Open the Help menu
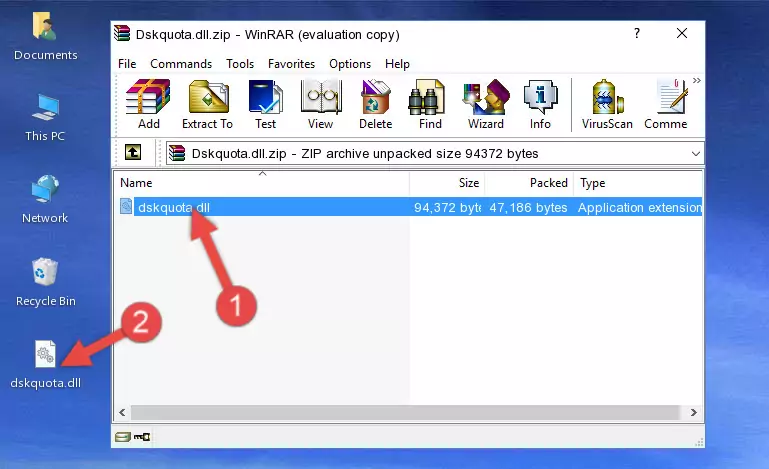This screenshot has width=769, height=469. coord(397,64)
